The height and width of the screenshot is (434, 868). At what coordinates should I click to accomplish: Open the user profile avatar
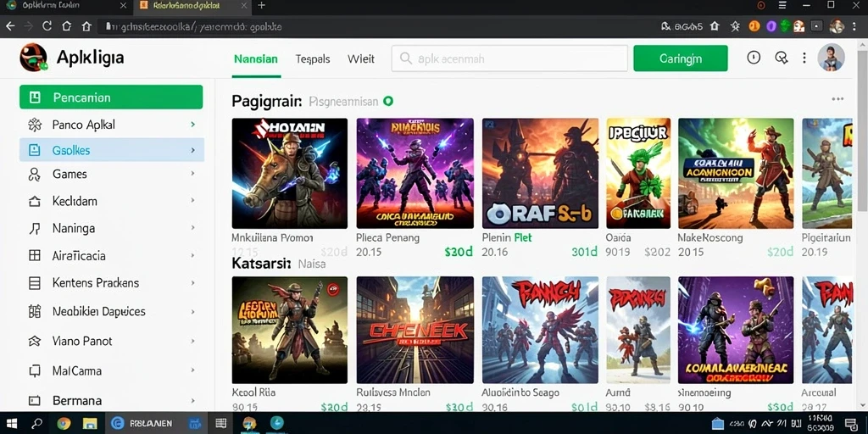[831, 58]
